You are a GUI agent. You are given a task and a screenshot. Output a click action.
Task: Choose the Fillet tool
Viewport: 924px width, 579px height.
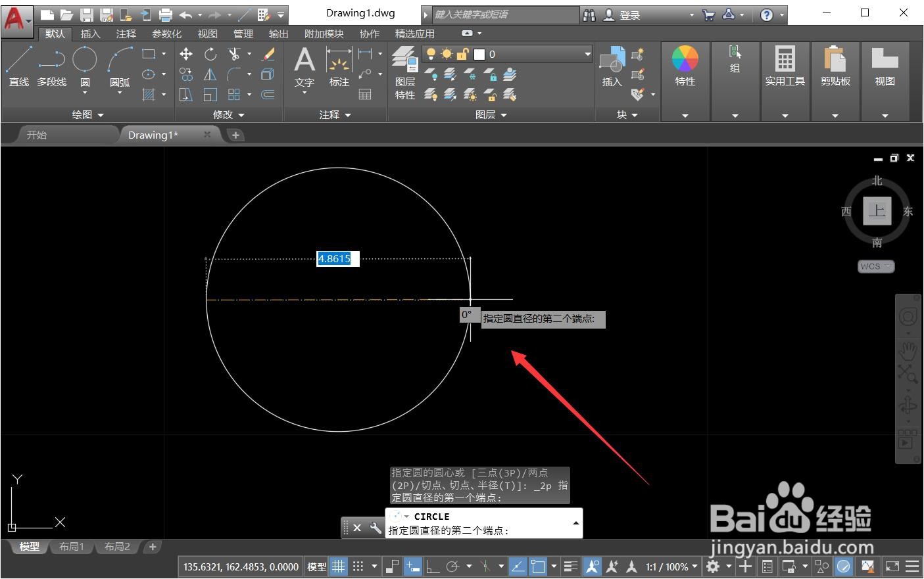tap(234, 74)
